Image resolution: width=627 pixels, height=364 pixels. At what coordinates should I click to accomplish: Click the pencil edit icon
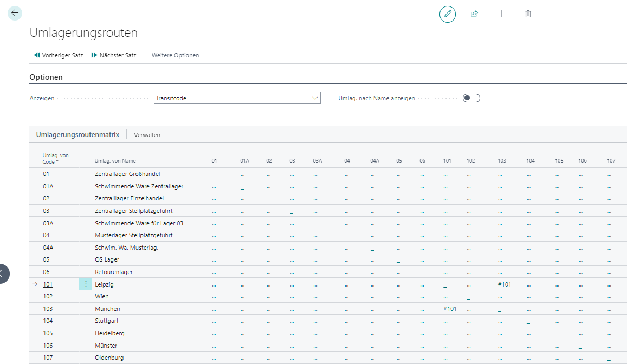coord(447,14)
